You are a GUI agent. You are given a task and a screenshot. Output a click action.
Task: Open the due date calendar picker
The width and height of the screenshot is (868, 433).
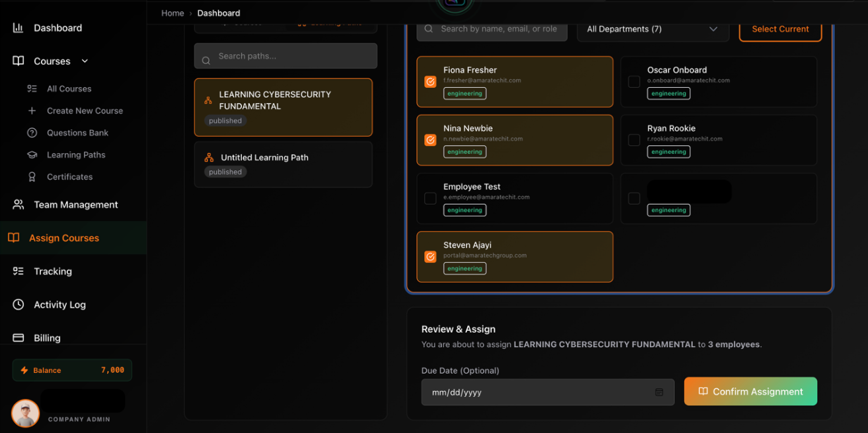659,391
